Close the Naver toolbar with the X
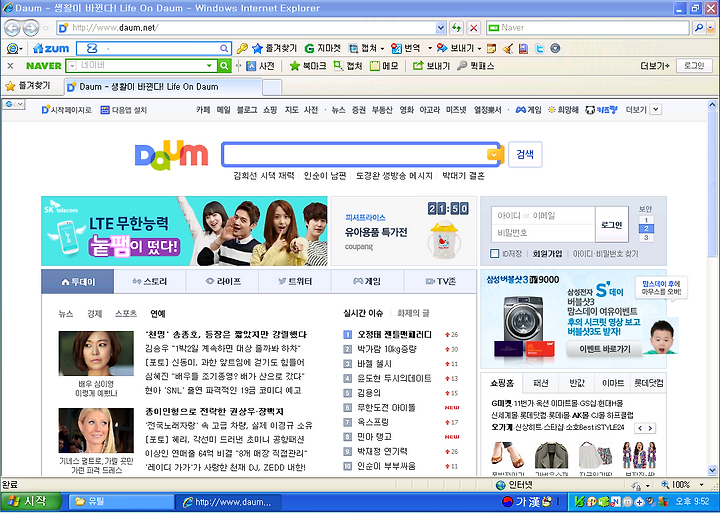This screenshot has width=720, height=513. pyautogui.click(x=11, y=66)
